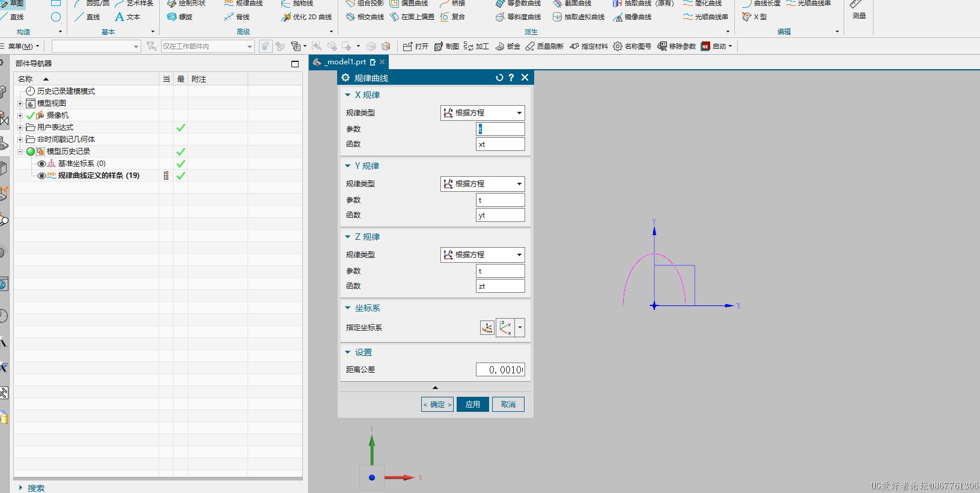Click the 质量刷新 toolbar item
Screen dimensions: 980x493
pos(544,46)
